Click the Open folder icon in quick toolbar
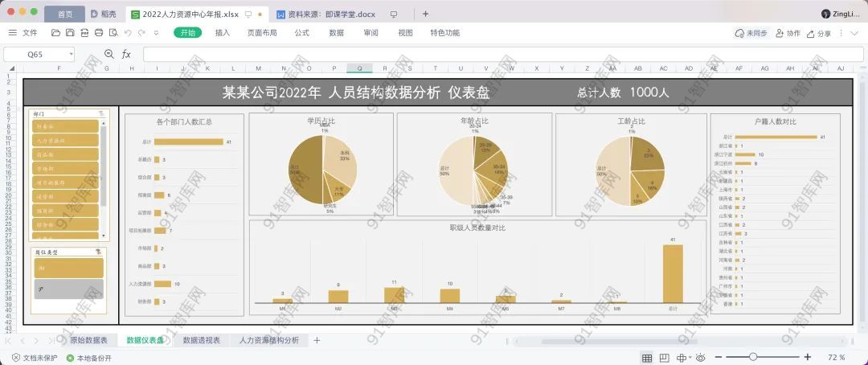 tap(55, 33)
